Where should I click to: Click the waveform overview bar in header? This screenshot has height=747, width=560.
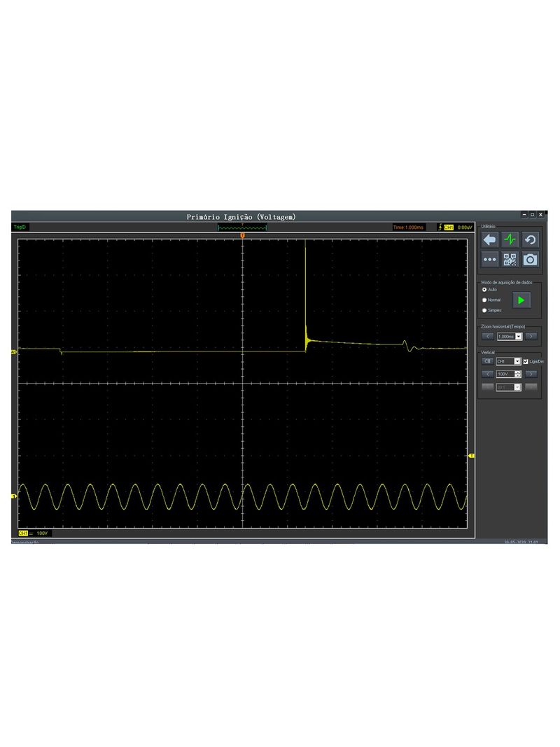coord(242,228)
